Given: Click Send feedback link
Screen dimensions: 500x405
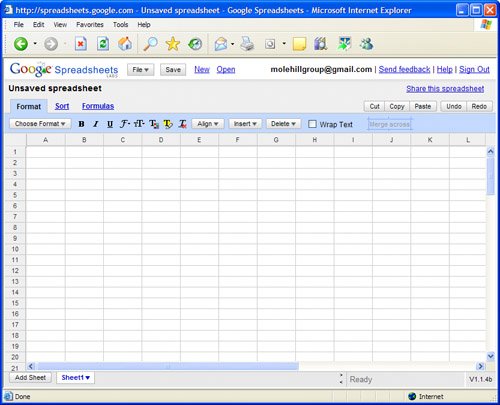Looking at the screenshot, I should (404, 69).
